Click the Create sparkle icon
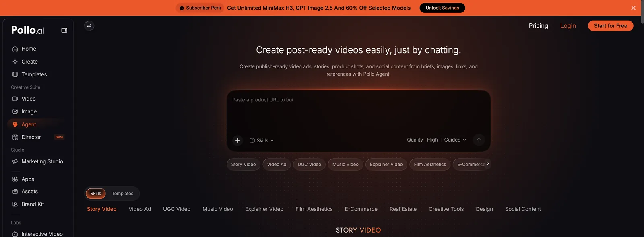The height and width of the screenshot is (237, 644). (x=15, y=62)
